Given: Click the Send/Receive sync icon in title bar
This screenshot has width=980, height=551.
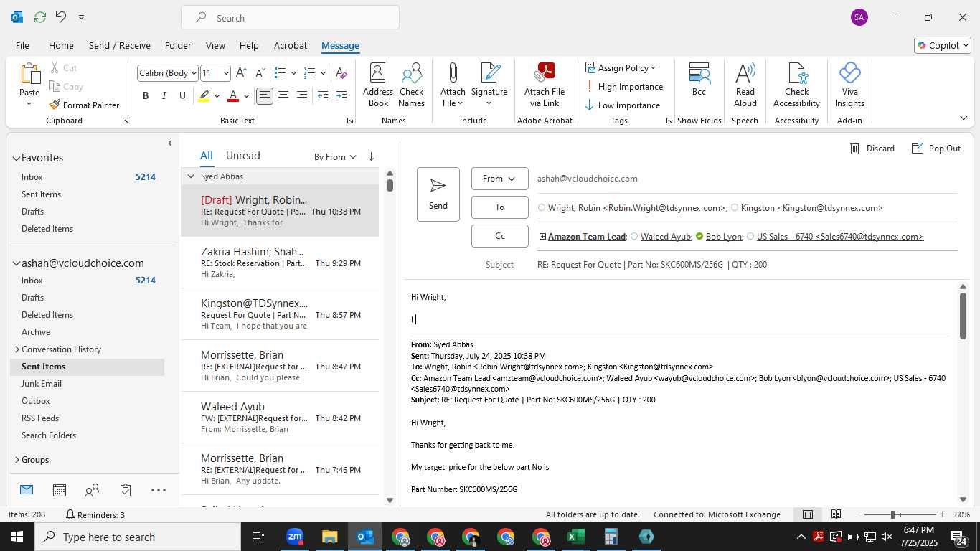Looking at the screenshot, I should pos(40,17).
